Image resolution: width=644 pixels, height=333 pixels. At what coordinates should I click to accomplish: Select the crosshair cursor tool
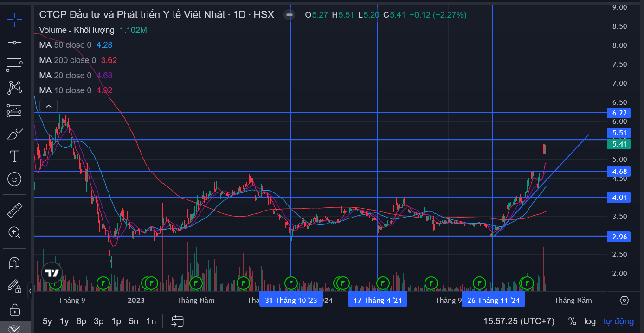(14, 20)
